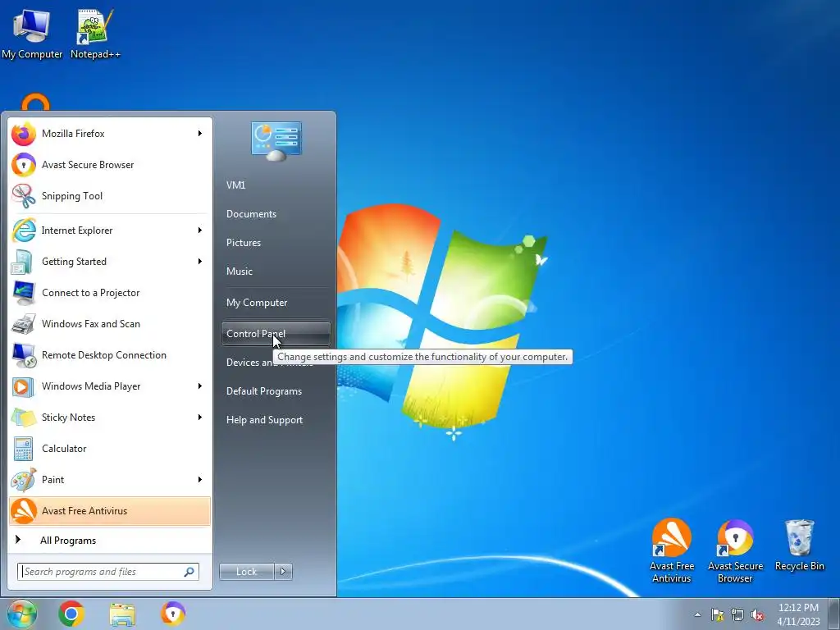The image size is (840, 630).
Task: Open Connect to a Projector
Action: pos(109,293)
